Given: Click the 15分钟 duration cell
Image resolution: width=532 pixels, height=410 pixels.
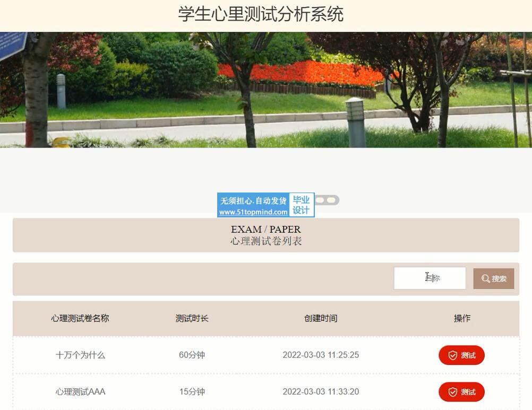Looking at the screenshot, I should click(192, 392).
